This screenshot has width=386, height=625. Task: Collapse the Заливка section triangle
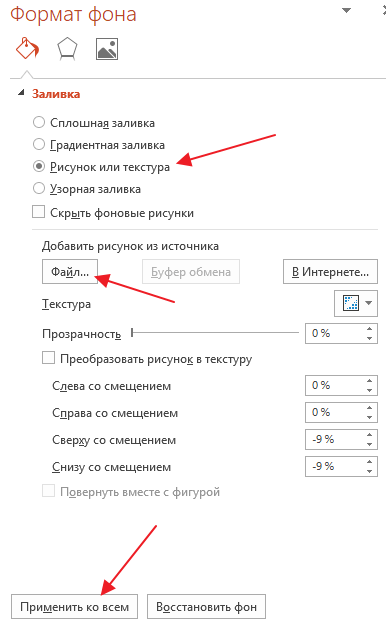(21, 93)
